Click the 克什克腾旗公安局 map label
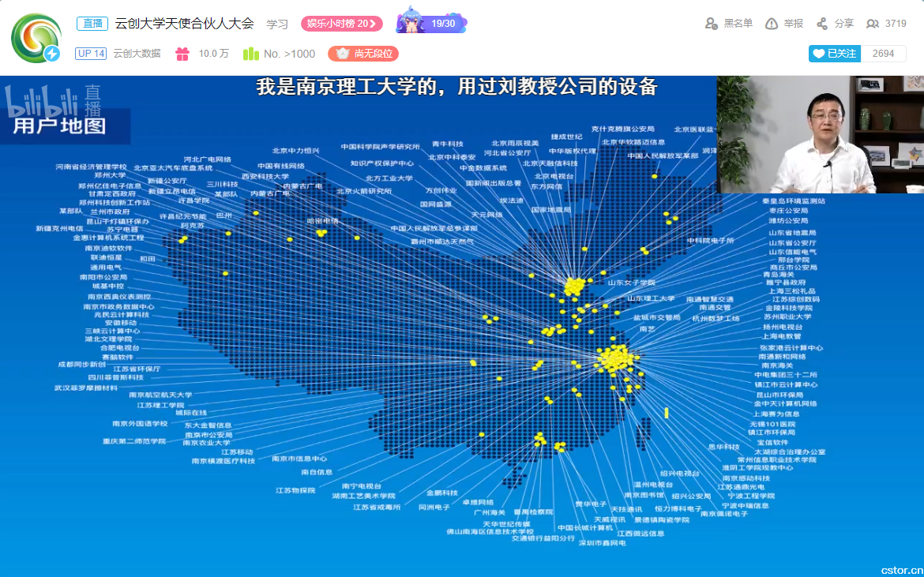The width and height of the screenshot is (924, 577). 623,129
